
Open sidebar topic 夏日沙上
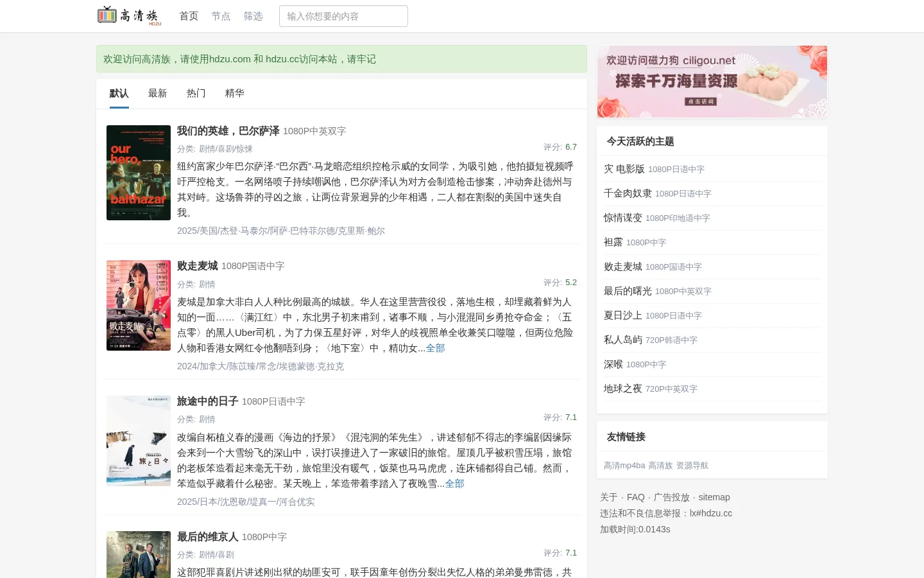(623, 315)
